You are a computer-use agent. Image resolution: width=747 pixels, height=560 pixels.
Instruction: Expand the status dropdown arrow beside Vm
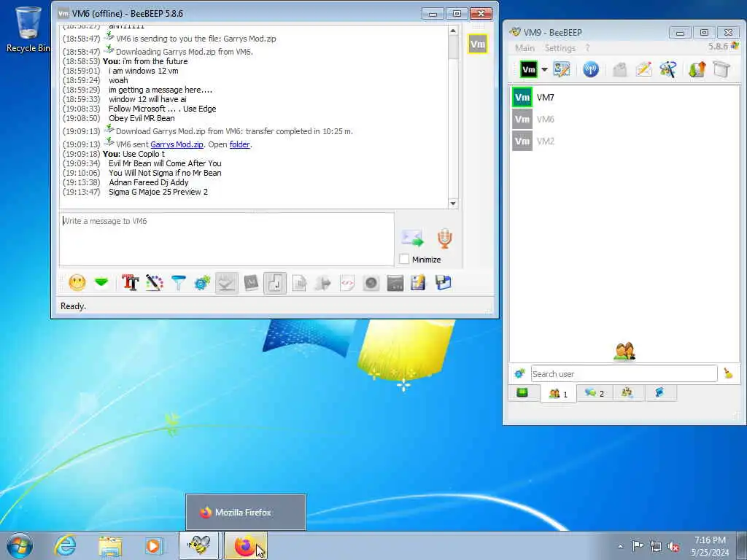[544, 69]
